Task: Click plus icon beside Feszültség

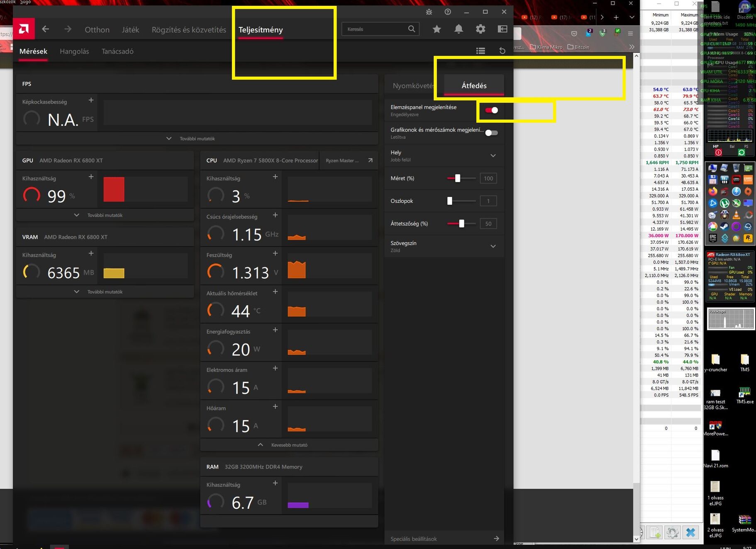Action: (x=275, y=253)
